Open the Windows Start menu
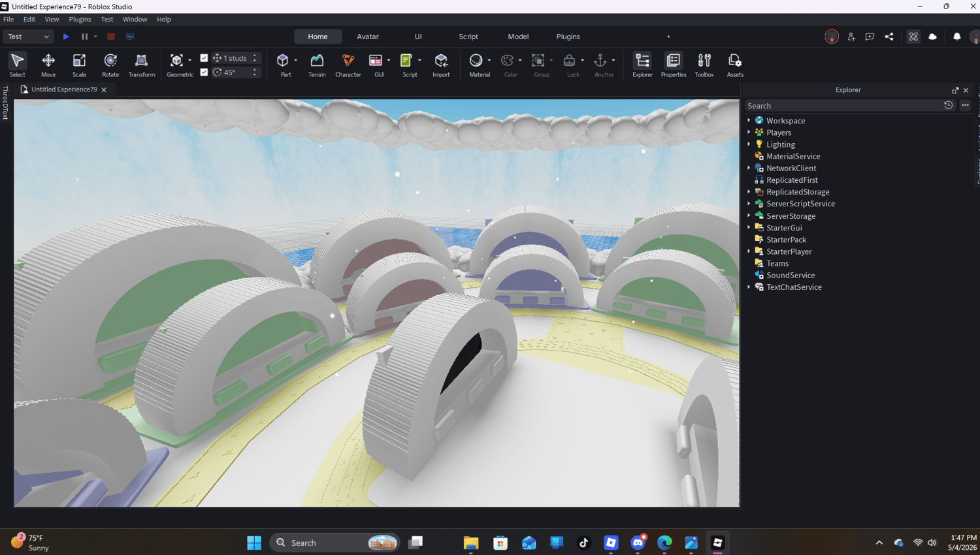The image size is (980, 555). pyautogui.click(x=254, y=543)
